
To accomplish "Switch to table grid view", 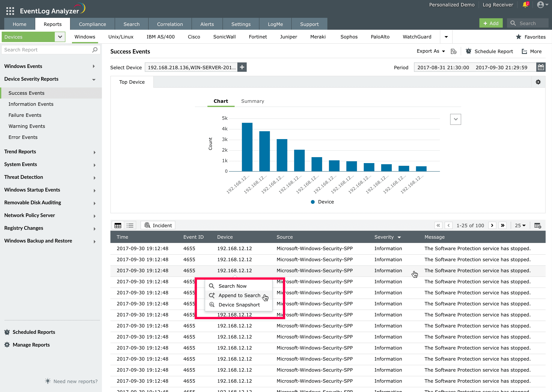I will (x=118, y=226).
